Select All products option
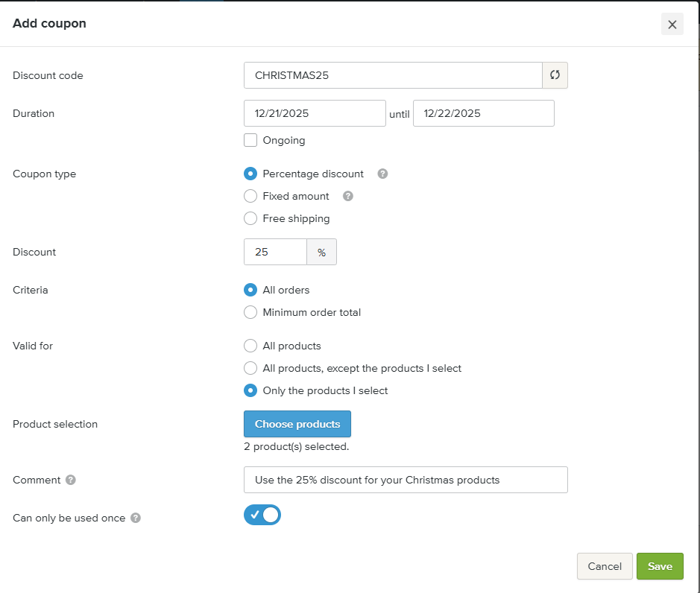 [250, 346]
